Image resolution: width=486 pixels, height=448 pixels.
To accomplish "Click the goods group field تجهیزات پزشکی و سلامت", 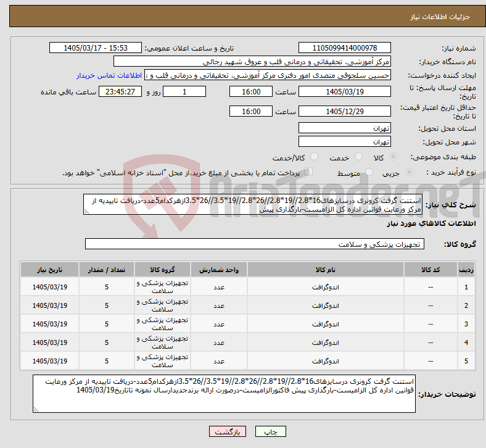I will (x=255, y=244).
